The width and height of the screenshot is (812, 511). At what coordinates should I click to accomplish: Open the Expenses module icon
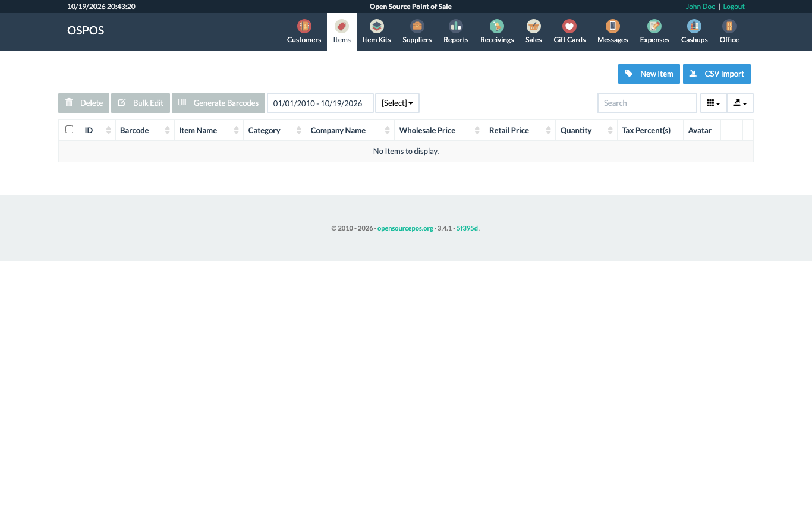[x=654, y=26]
